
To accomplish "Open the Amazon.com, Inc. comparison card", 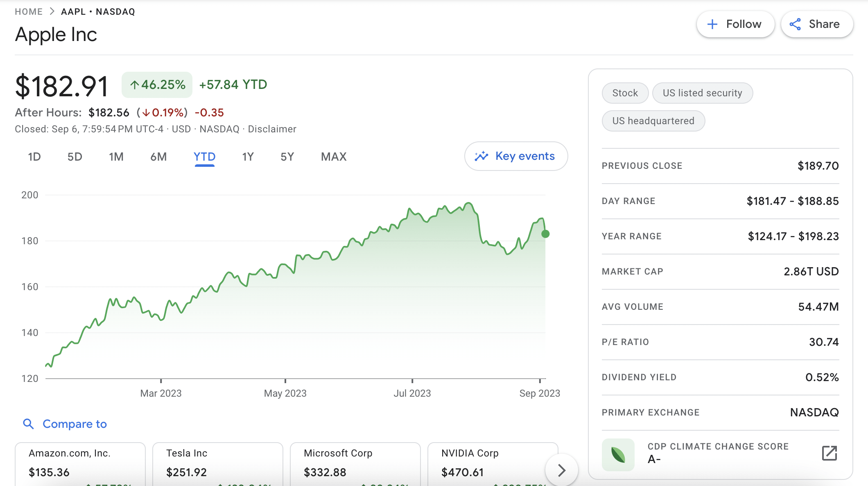I will coord(80,464).
